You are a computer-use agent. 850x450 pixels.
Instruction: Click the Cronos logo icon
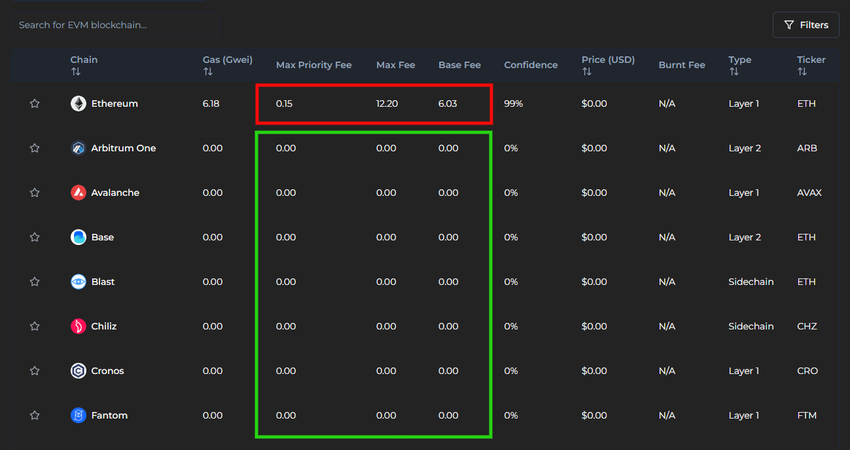click(79, 371)
